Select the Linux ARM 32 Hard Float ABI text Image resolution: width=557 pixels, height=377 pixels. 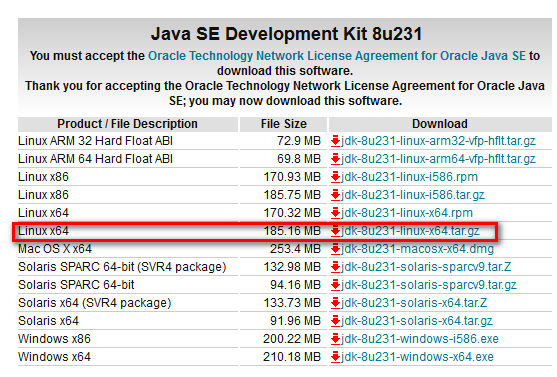click(95, 141)
